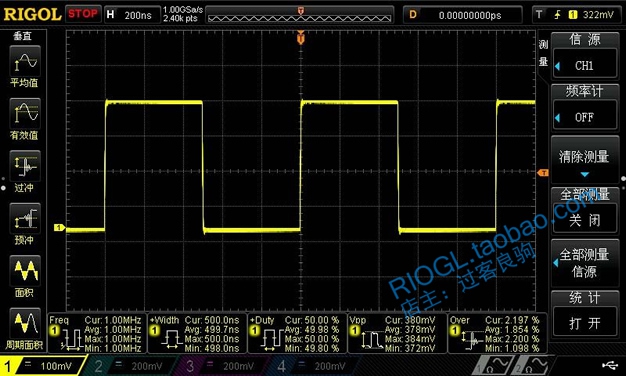This screenshot has height=376, width=626.
Task: Expand the 清除测量 clear measurement menu
Action: 585,160
